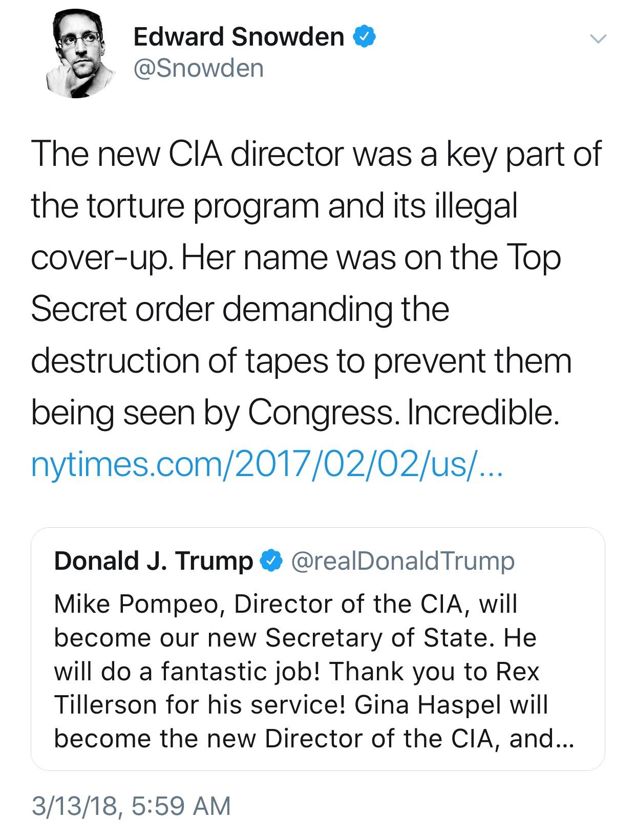Click "Secretary of State" in quoted tweet

[x=381, y=638]
